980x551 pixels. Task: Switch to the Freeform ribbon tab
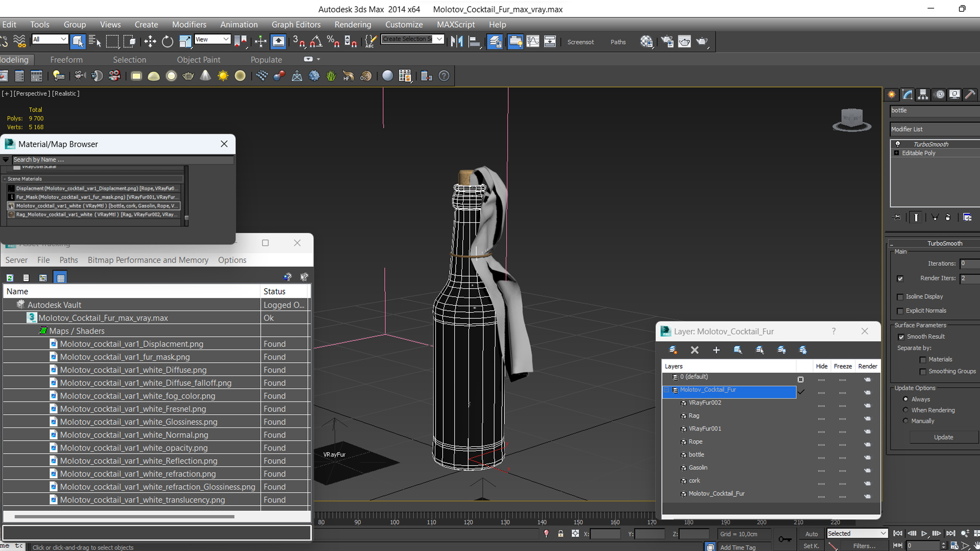66,60
